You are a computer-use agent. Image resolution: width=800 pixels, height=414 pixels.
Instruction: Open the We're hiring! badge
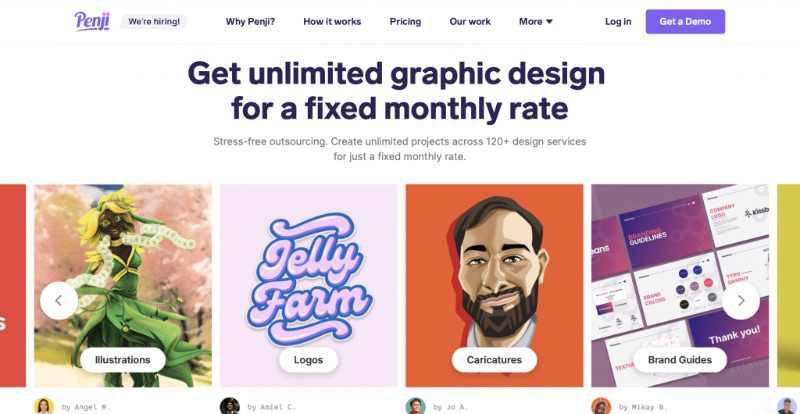pyautogui.click(x=154, y=21)
